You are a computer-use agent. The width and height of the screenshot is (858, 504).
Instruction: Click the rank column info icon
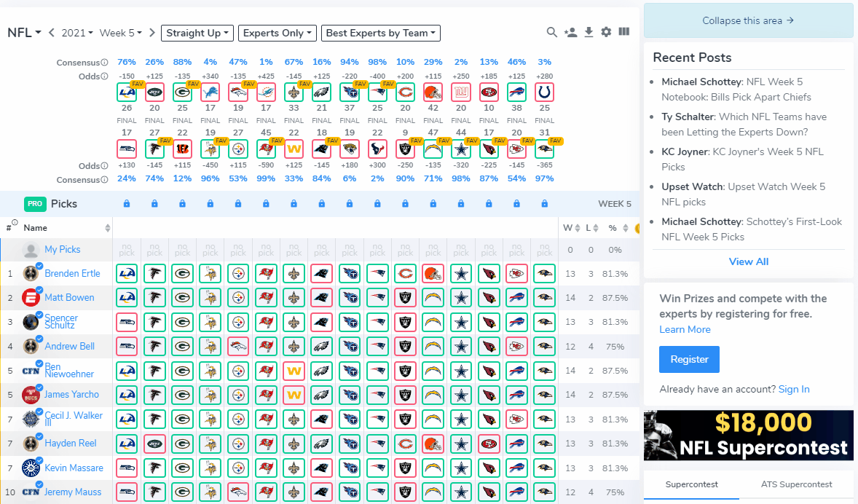15,223
